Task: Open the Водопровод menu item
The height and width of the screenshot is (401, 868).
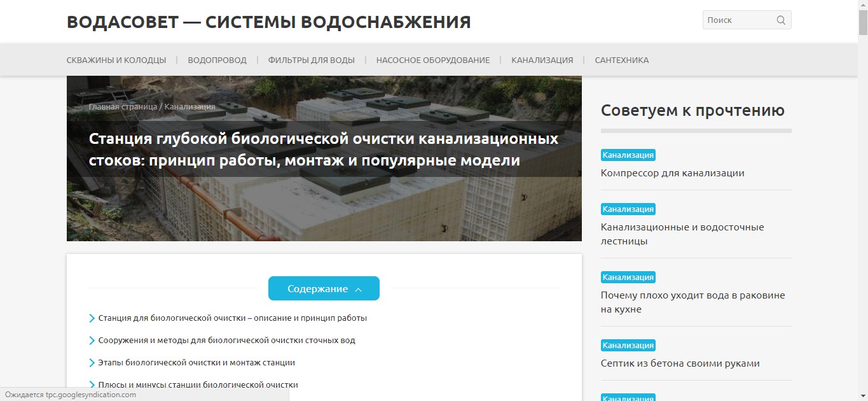Action: point(217,60)
